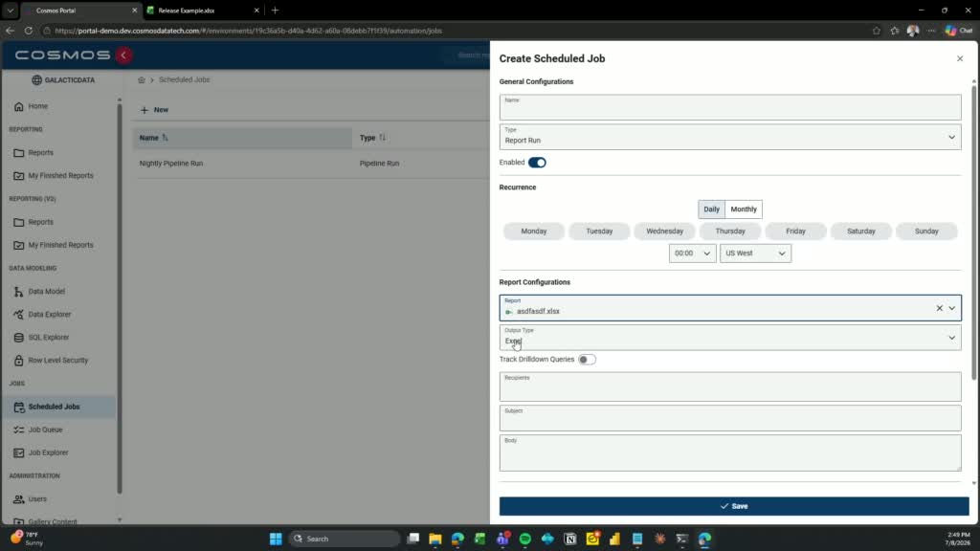
Task: Switch recurrence to Monthly
Action: 744,209
